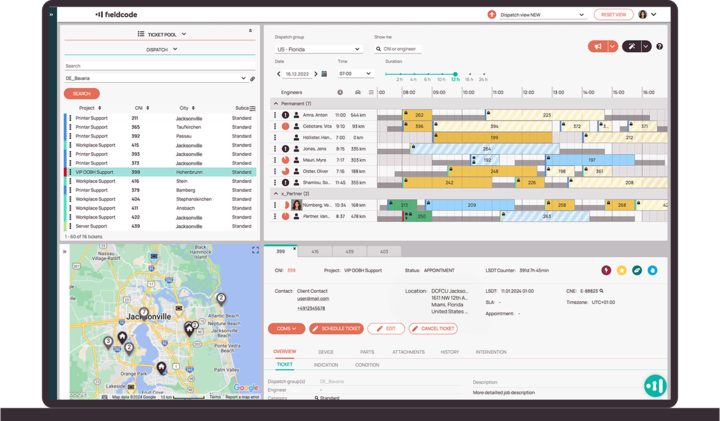Click the Schedule Ticket button
The height and width of the screenshot is (421, 720).
pyautogui.click(x=336, y=328)
